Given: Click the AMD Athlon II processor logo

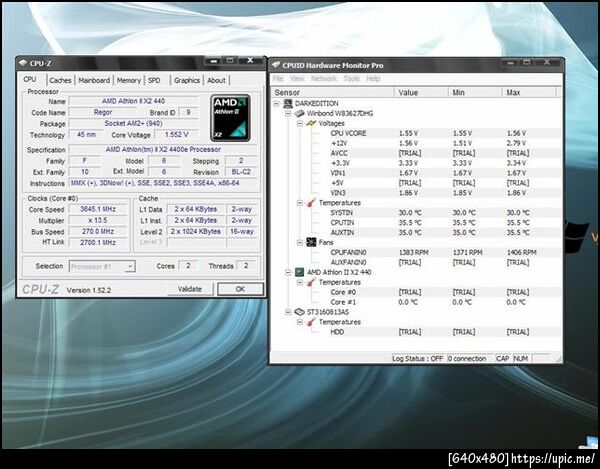Looking at the screenshot, I should (x=230, y=118).
